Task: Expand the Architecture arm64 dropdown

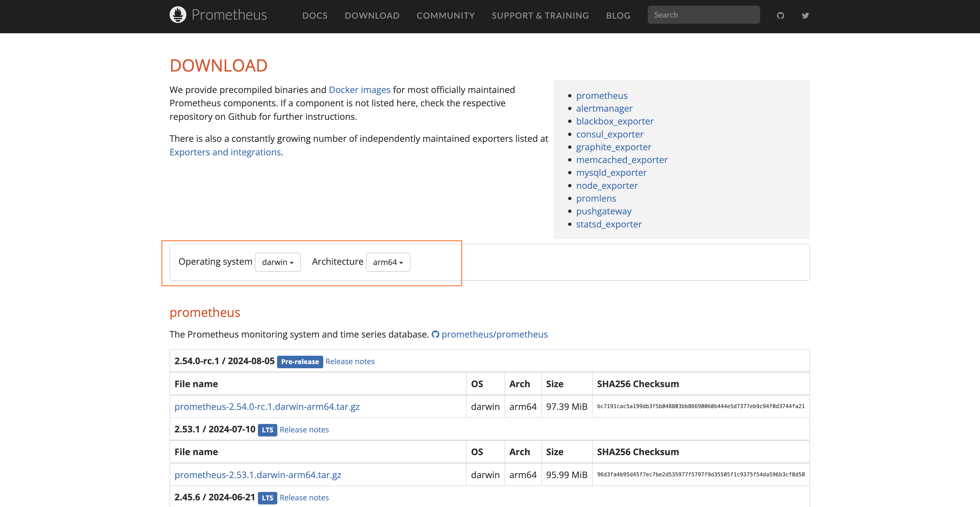Action: pyautogui.click(x=388, y=262)
